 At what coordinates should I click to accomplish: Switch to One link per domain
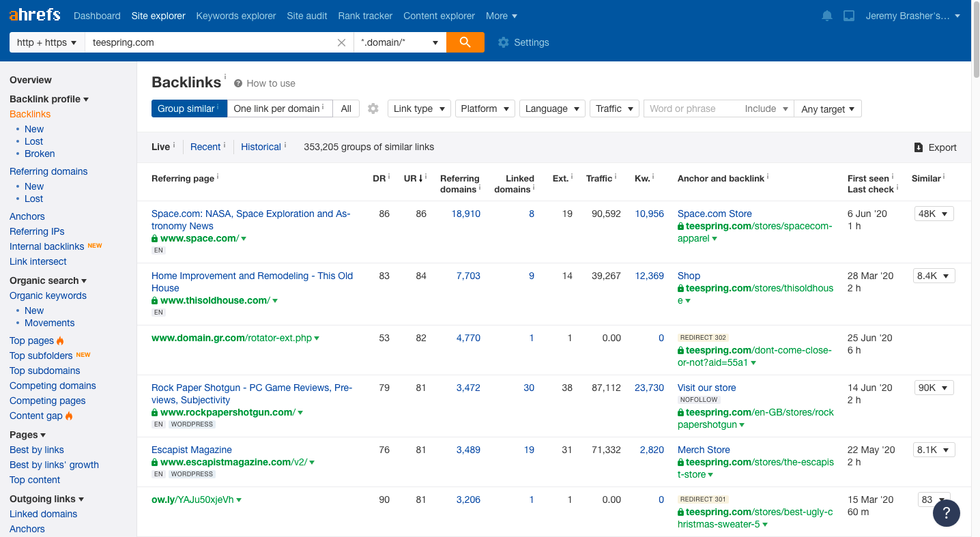click(x=279, y=108)
